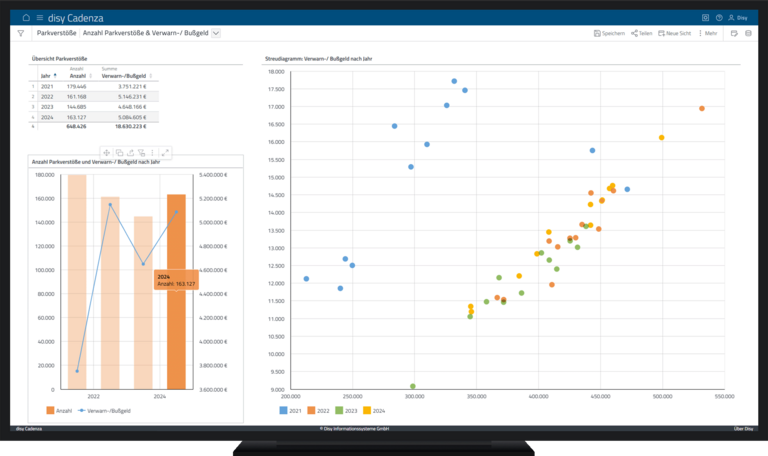This screenshot has width=768, height=456.
Task: Create a new view with Neue Sicht
Action: pyautogui.click(x=674, y=33)
